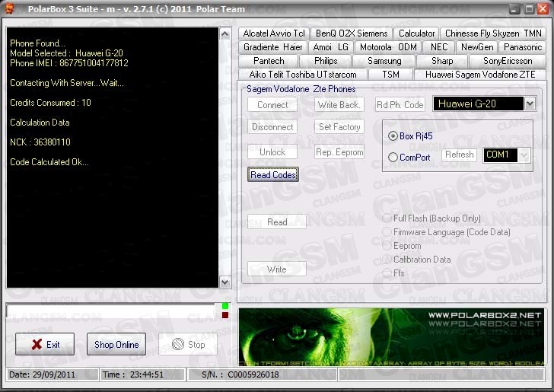Open the Huawei G-20 model dropdown arrow
This screenshot has height=392, width=554.
pos(530,104)
